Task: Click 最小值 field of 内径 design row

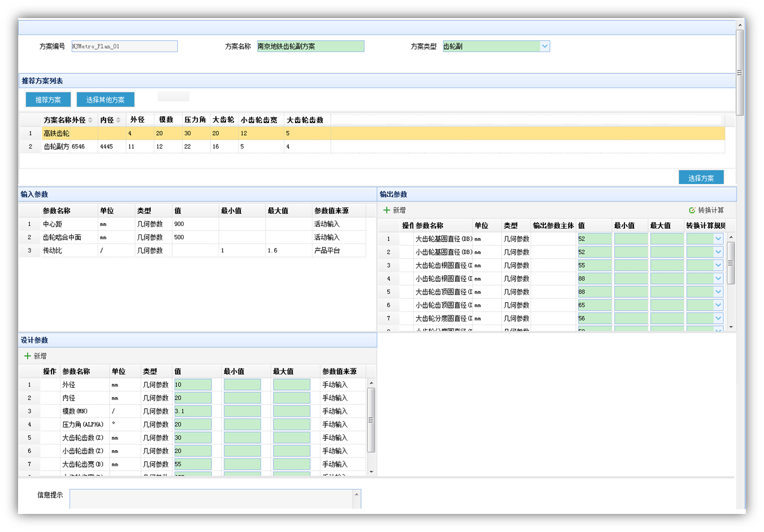Action: pyautogui.click(x=242, y=398)
